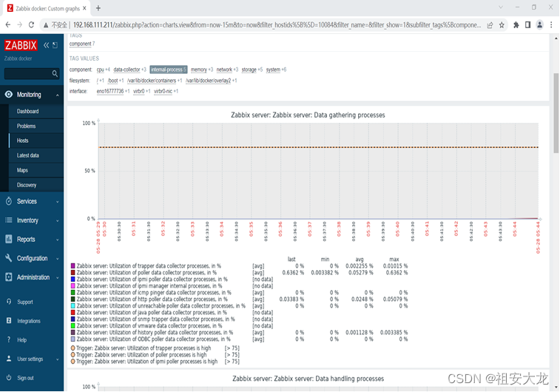Open the browser profile avatar

click(539, 24)
